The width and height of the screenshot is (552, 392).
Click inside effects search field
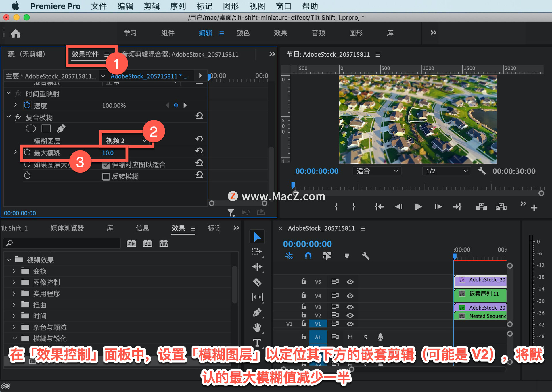pos(62,243)
